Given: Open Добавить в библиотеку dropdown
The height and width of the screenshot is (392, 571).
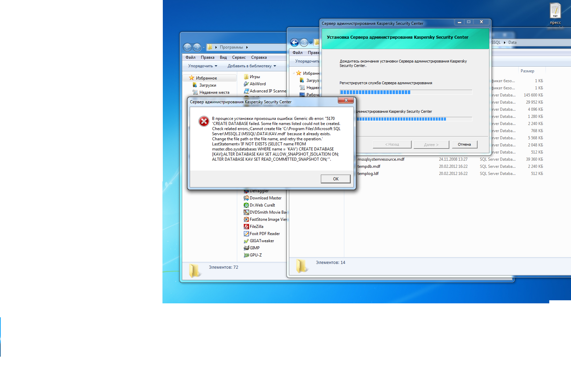Looking at the screenshot, I should [252, 66].
